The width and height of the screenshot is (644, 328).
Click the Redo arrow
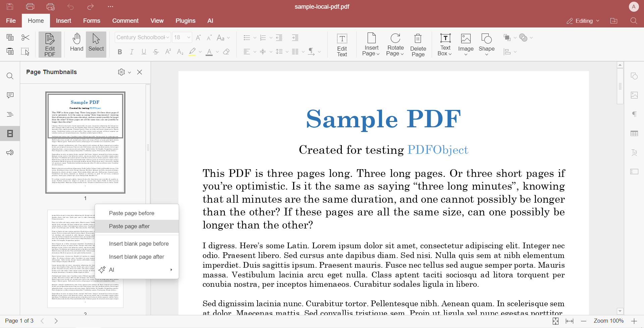coord(91,7)
